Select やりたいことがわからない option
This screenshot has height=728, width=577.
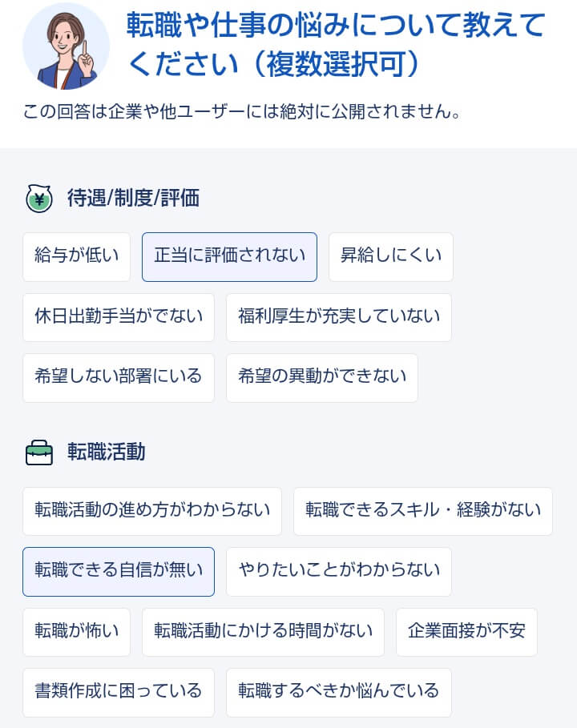click(x=338, y=571)
